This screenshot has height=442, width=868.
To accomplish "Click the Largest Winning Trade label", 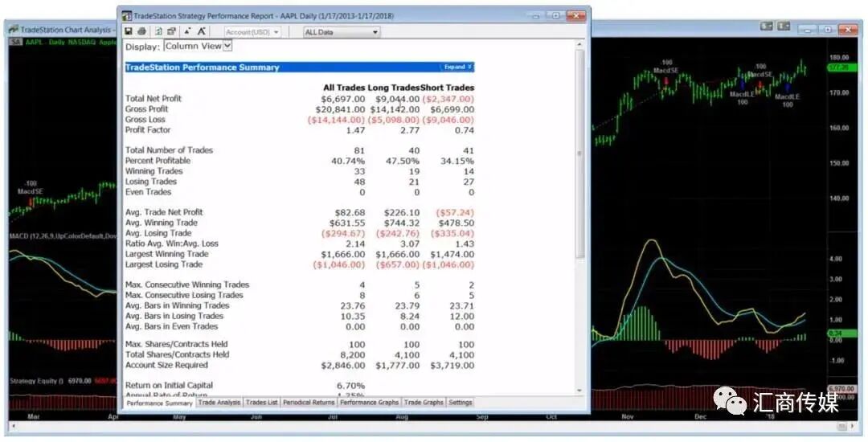I will tap(166, 254).
